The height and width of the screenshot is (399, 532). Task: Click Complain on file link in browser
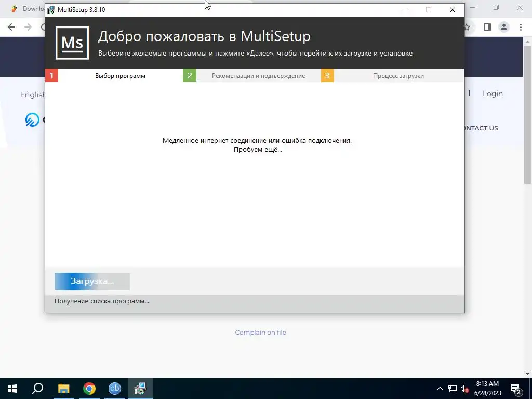tap(261, 332)
